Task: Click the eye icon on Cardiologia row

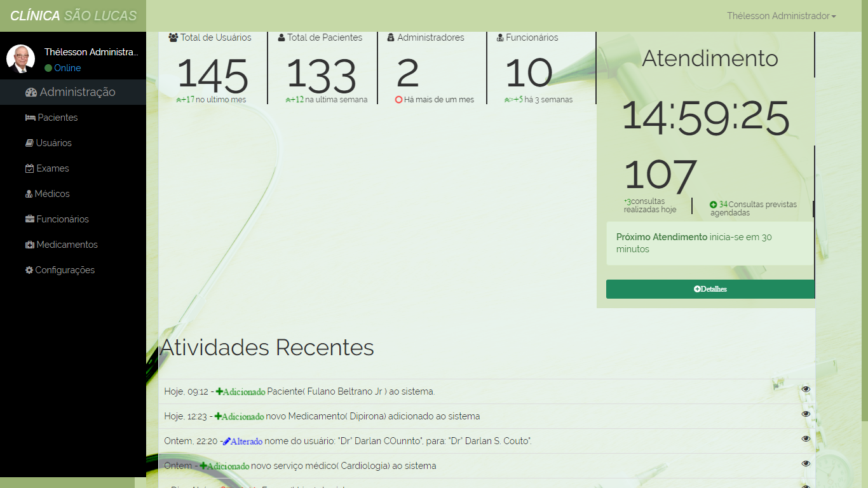Action: [806, 463]
